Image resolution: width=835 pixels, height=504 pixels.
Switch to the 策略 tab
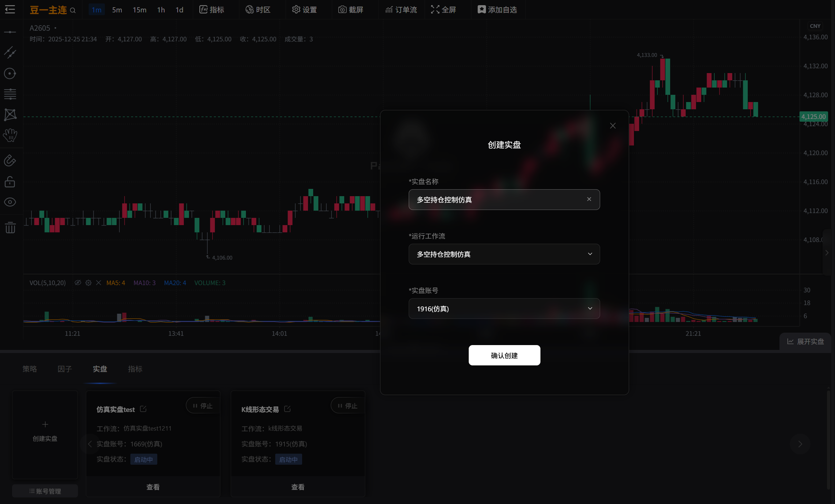[x=30, y=369]
